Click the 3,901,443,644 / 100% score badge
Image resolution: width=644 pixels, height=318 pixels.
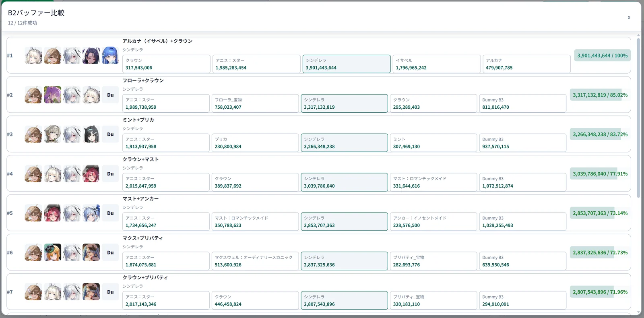[x=602, y=56]
